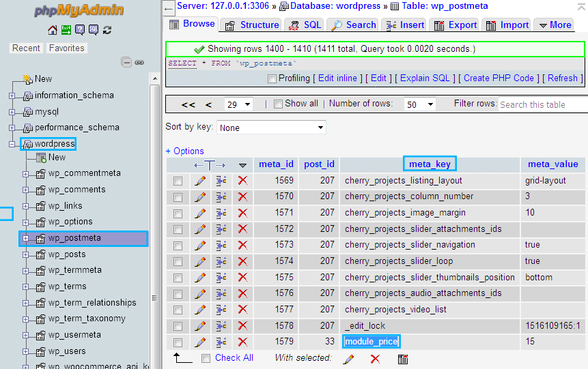The width and height of the screenshot is (588, 369).
Task: Click the collapse-all icon in navigation panel
Action: click(x=126, y=62)
